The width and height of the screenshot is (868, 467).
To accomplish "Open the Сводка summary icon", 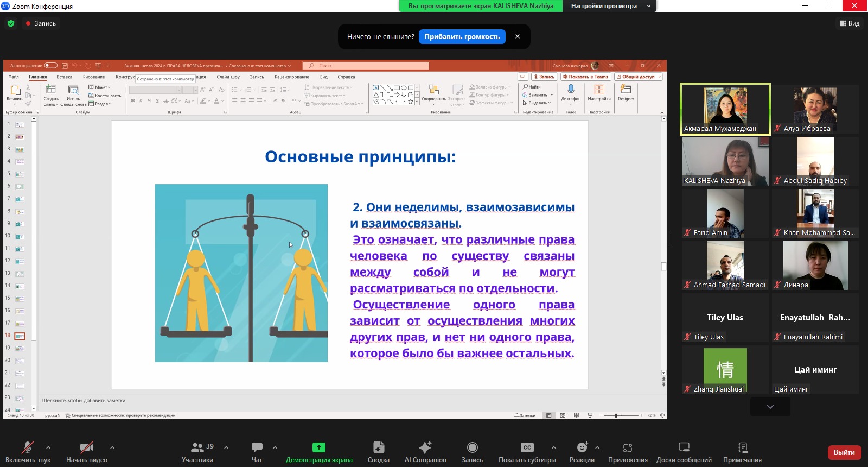I will [x=379, y=447].
